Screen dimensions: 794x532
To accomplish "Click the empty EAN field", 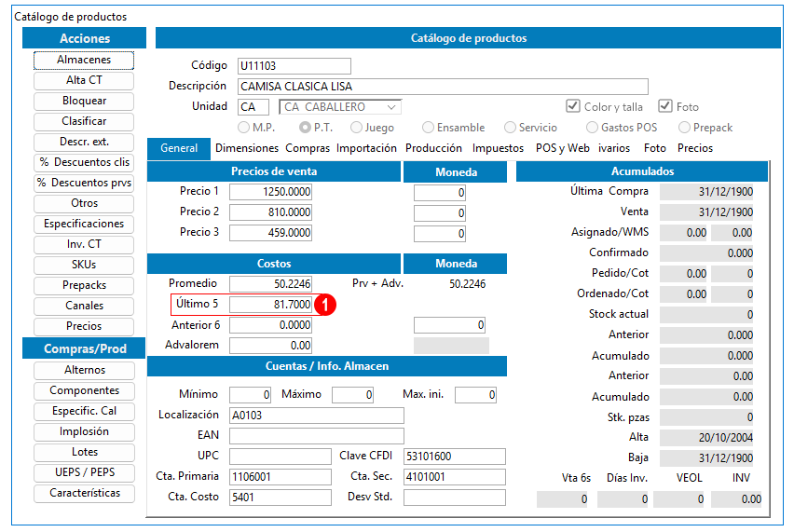I will coord(317,436).
